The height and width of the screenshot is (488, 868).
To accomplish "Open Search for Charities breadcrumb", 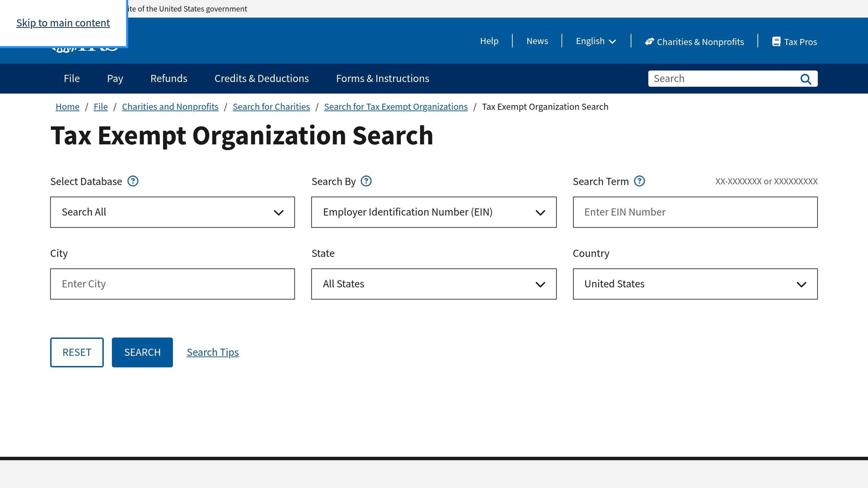I will tap(271, 107).
